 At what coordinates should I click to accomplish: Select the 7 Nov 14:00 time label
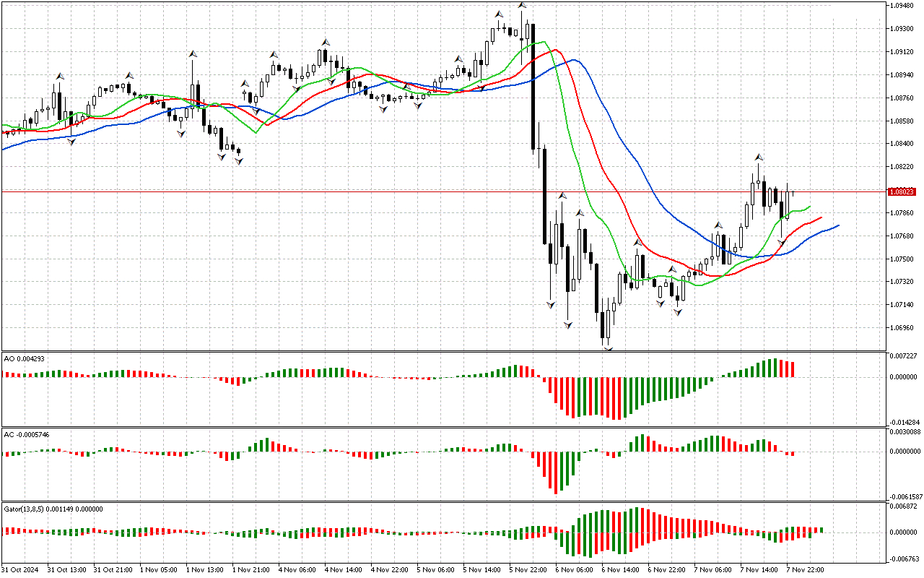759,570
